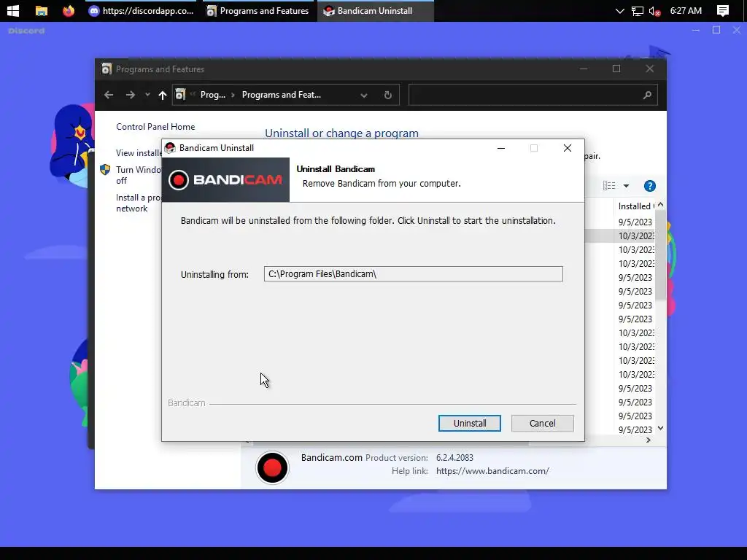Launch Firefox from taskbar
This screenshot has width=747, height=560.
tap(69, 10)
